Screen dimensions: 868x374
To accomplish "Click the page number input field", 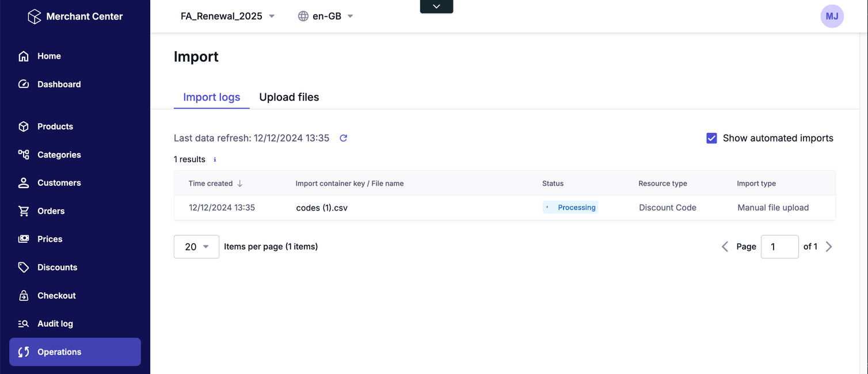I will click(779, 247).
